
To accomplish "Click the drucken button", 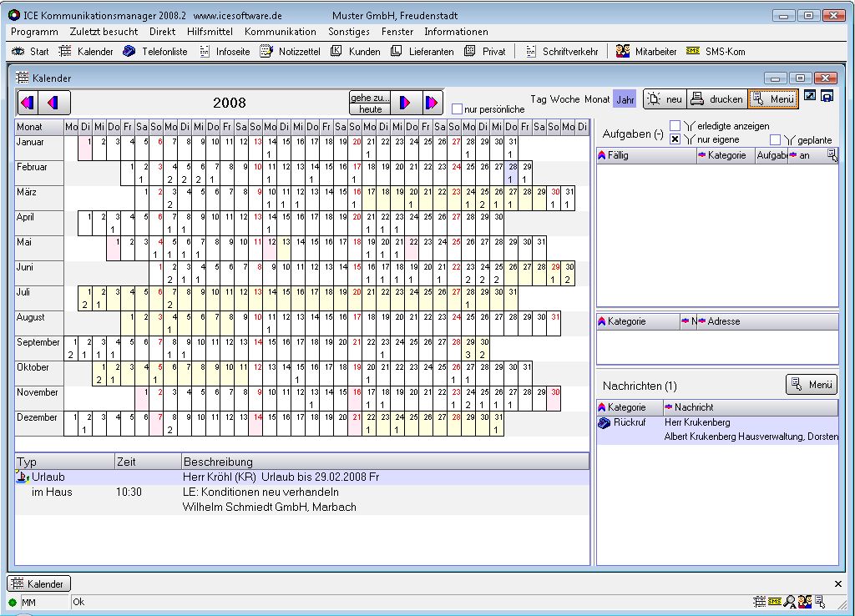I will 717,99.
